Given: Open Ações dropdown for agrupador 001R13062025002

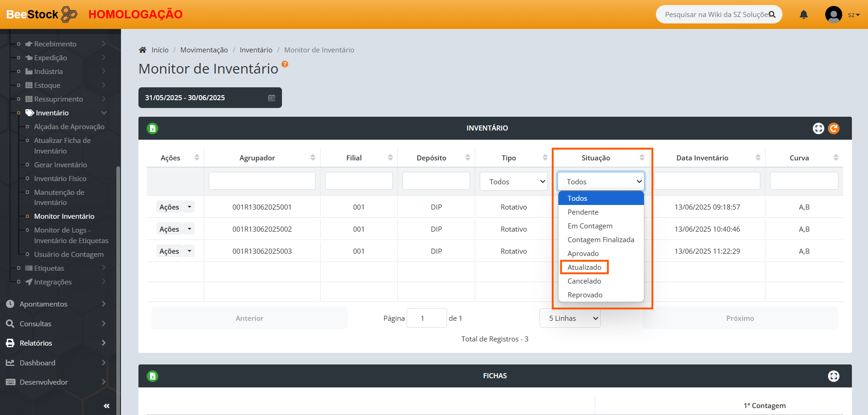Looking at the screenshot, I should (x=189, y=229).
